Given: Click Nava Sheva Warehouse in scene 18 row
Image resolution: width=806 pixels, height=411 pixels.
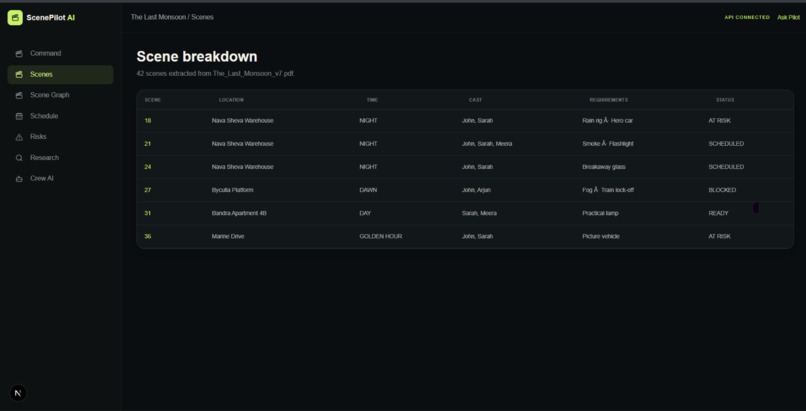Looking at the screenshot, I should click(243, 121).
